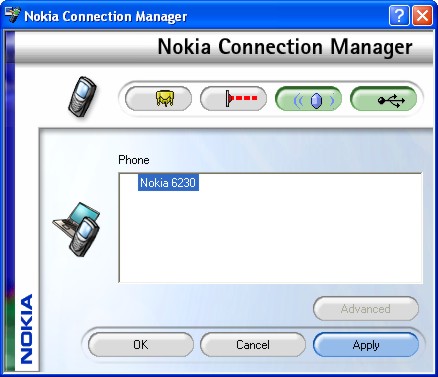Viewport: 438px width, 377px height.
Task: Click the mobile phone icon beside connection types
Action: pyautogui.click(x=82, y=97)
